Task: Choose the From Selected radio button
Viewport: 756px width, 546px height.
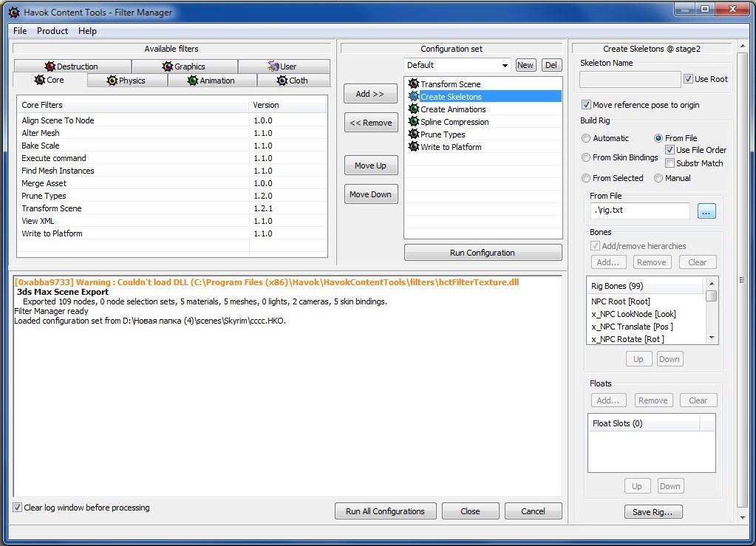Action: tap(586, 178)
